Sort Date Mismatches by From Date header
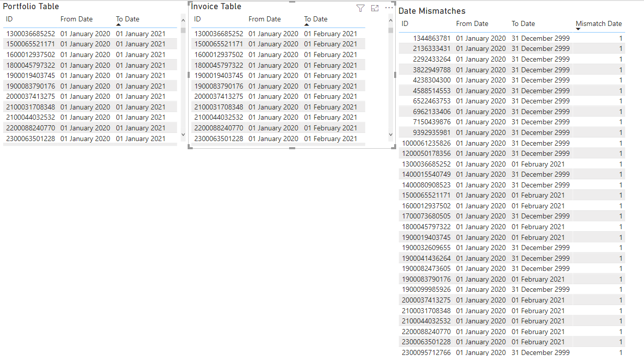Screen dimensions: 644x356 pyautogui.click(x=472, y=24)
